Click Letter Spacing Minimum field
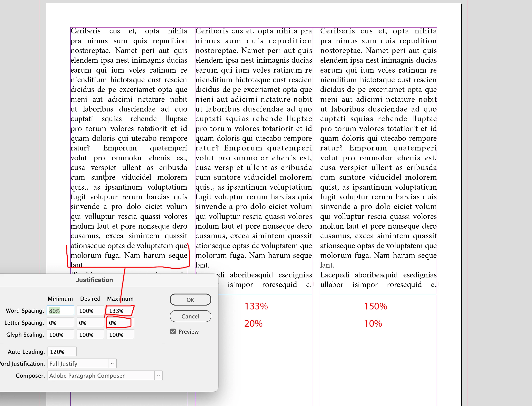The height and width of the screenshot is (406, 532). tap(60, 323)
